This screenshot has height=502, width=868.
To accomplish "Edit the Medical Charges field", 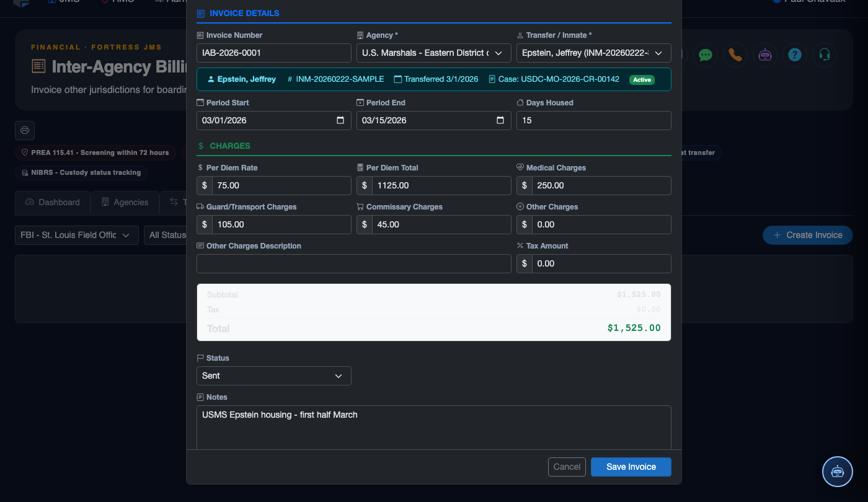I will (601, 185).
